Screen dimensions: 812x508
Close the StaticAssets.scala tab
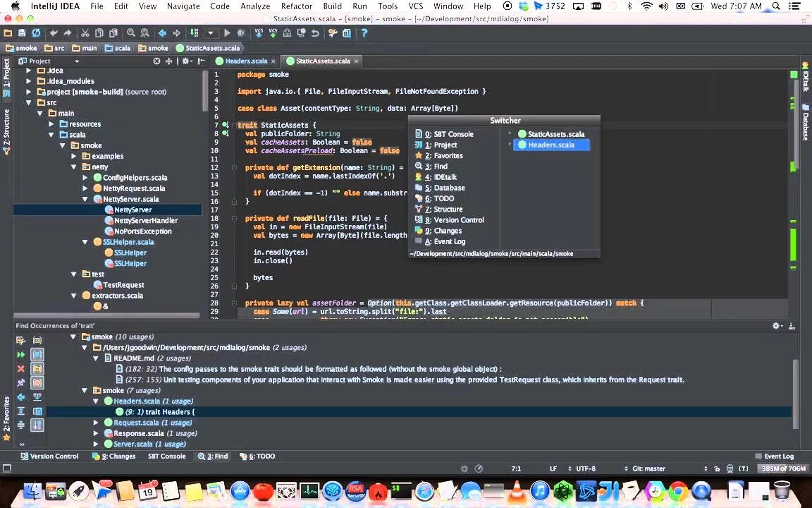tap(356, 61)
